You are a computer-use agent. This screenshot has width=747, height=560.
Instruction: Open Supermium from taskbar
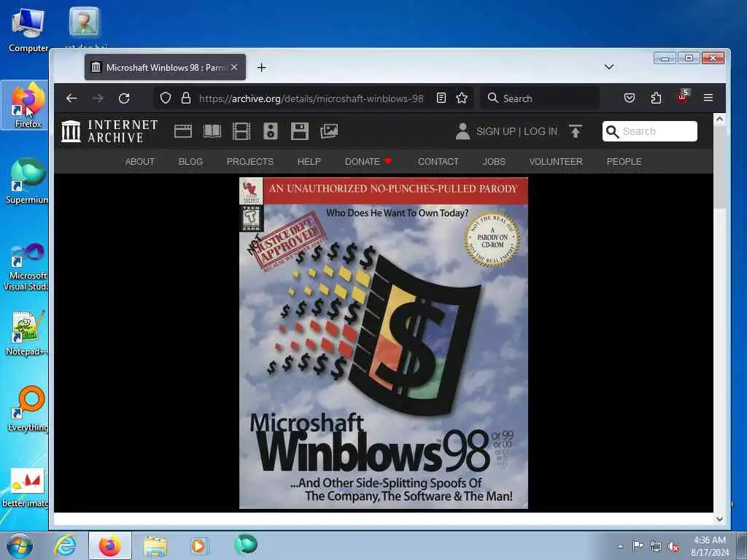245,545
